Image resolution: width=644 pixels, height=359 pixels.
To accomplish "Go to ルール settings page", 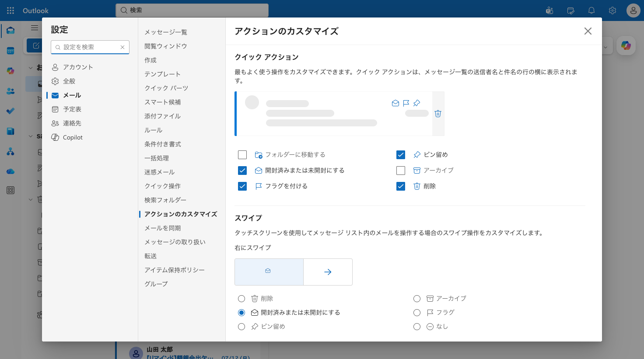I will click(154, 130).
